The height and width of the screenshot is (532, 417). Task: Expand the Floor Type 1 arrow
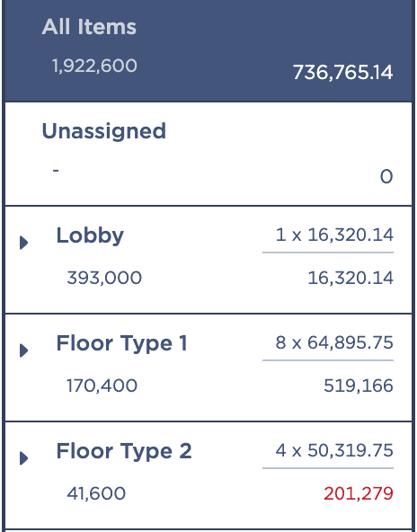pos(23,350)
